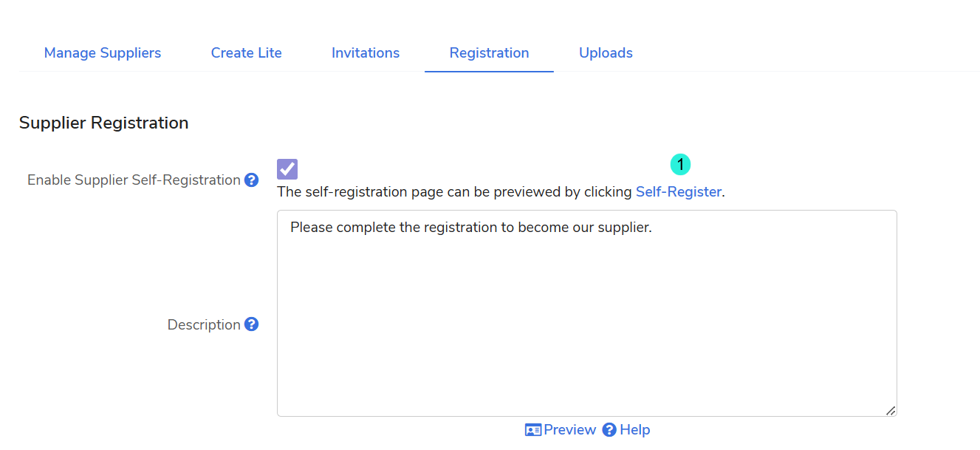Viewport: 980px width, 450px height.
Task: Click question mark icon beside bottom Help
Action: 609,430
